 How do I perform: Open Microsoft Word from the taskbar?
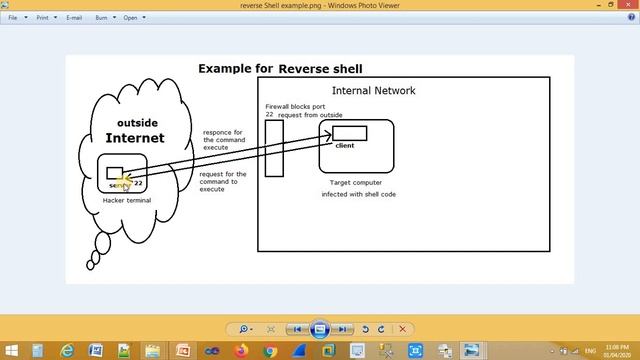(96, 351)
